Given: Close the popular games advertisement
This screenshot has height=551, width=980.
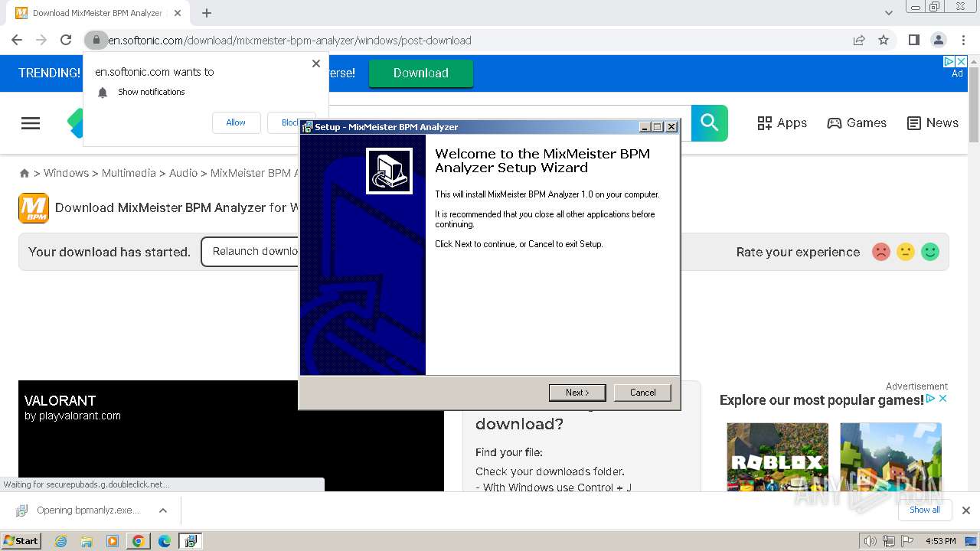Looking at the screenshot, I should [x=943, y=399].
